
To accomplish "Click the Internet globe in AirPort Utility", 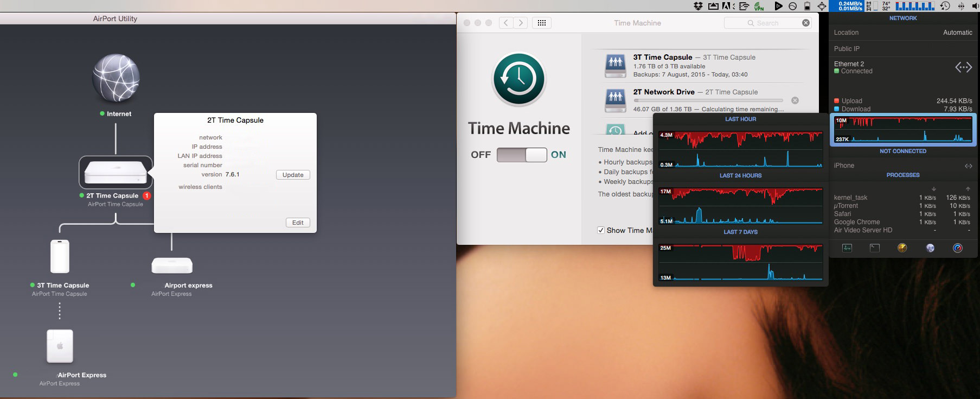I will (116, 78).
